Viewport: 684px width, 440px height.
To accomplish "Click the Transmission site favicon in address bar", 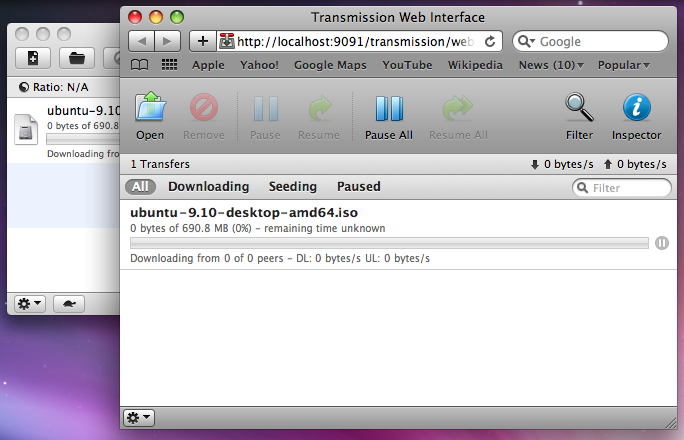I will click(227, 41).
